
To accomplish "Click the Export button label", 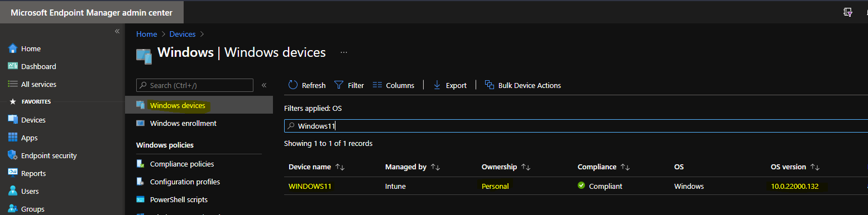I will [x=456, y=85].
